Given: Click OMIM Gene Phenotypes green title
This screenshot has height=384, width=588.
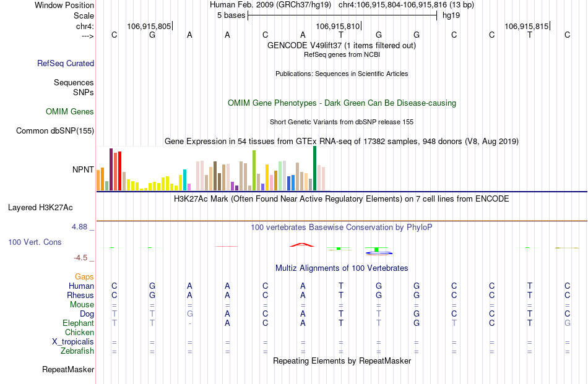Looking at the screenshot, I should [x=342, y=103].
